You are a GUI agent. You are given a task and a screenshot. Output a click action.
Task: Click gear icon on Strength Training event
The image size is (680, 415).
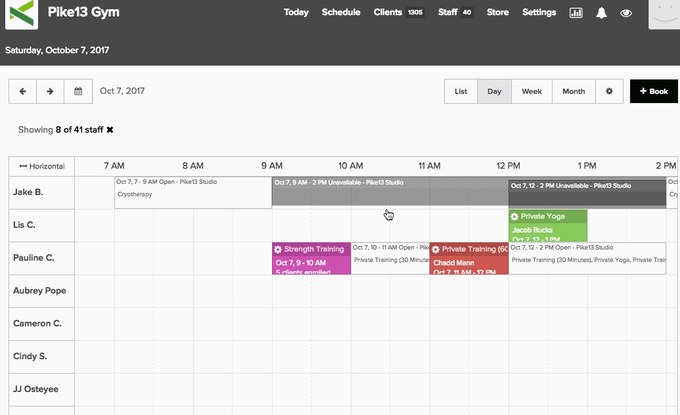[278, 249]
